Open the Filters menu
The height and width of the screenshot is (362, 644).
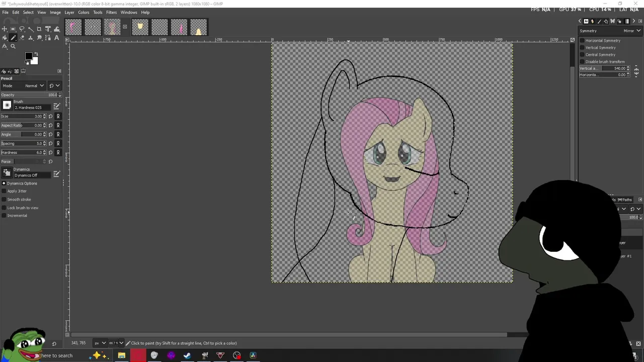111,12
